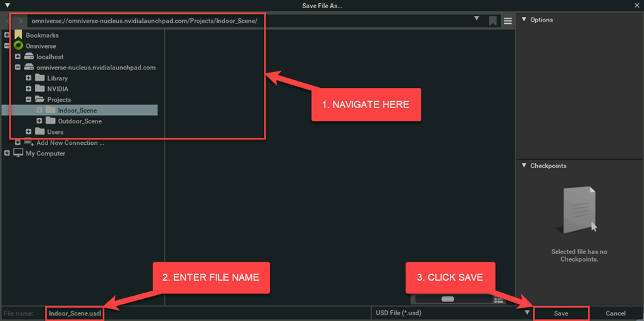Expand the NVIDIA folder in tree
Image resolution: width=644 pixels, height=321 pixels.
[x=28, y=89]
